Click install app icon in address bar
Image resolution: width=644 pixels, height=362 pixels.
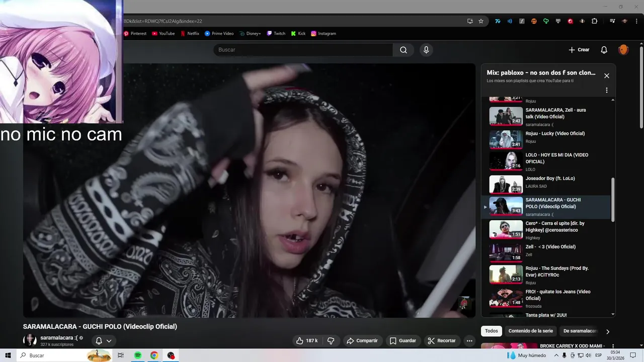470,21
